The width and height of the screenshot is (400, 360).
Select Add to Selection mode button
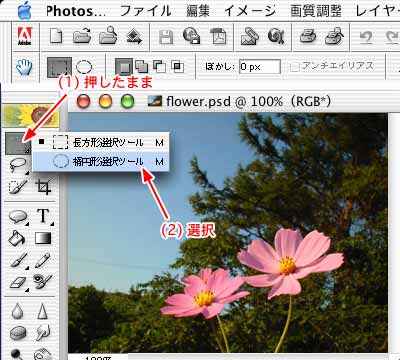click(141, 67)
